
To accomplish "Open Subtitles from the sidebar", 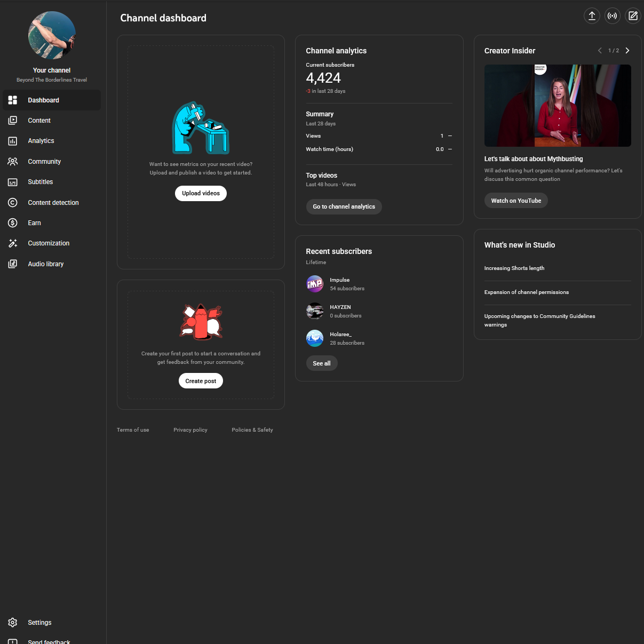I will pos(40,182).
